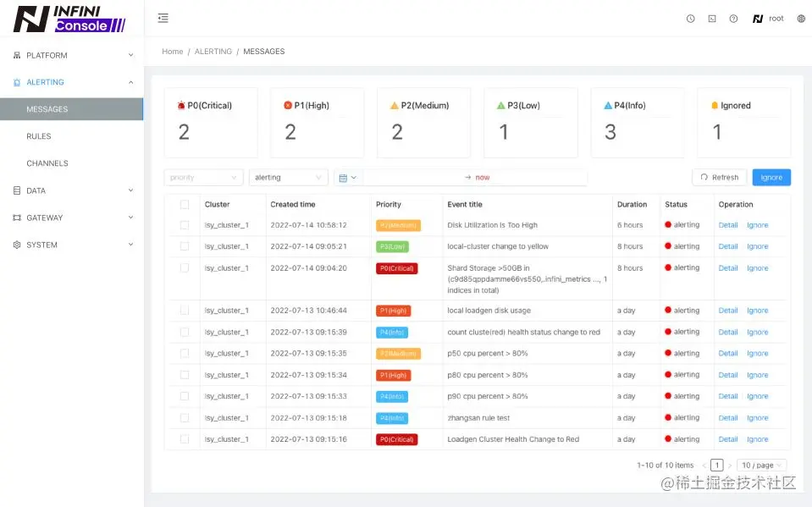812x507 pixels.
Task: Expand the GATEWAY menu chevron
Action: click(x=130, y=217)
